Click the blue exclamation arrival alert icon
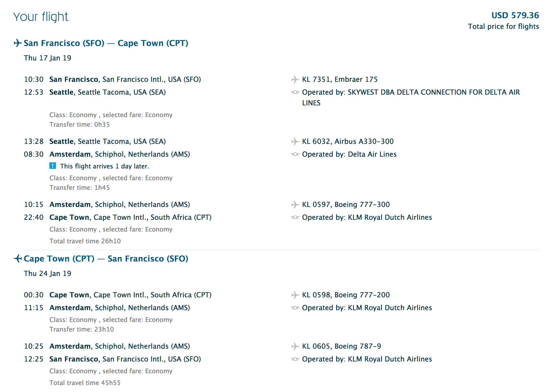 click(53, 166)
